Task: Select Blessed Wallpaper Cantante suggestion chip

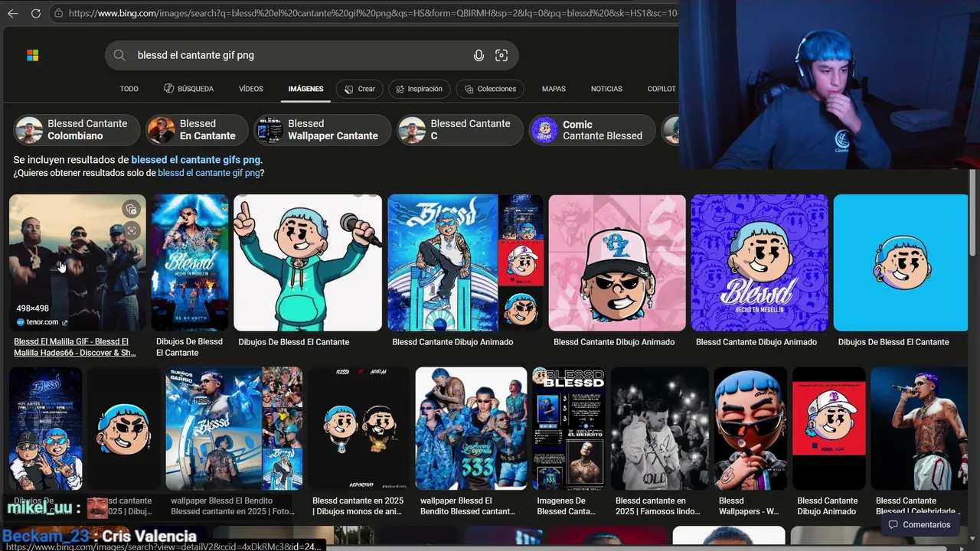Action: pyautogui.click(x=322, y=130)
